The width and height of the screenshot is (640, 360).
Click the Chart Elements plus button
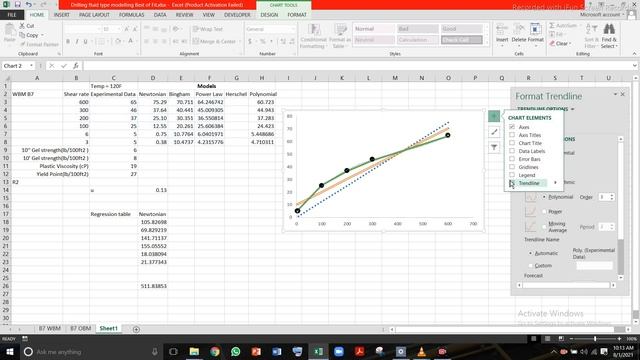(x=494, y=116)
